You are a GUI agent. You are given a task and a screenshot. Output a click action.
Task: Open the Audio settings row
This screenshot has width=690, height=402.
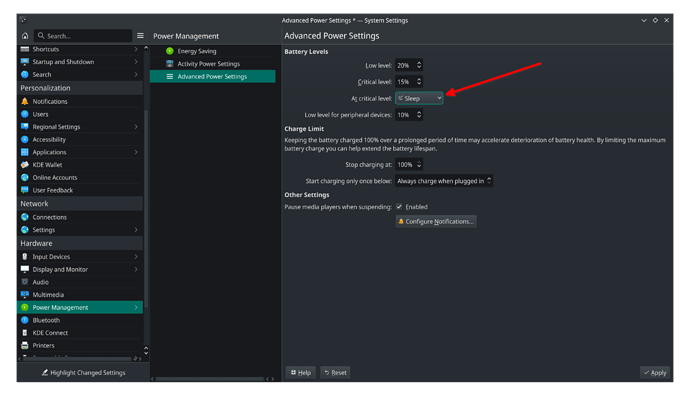pos(80,282)
